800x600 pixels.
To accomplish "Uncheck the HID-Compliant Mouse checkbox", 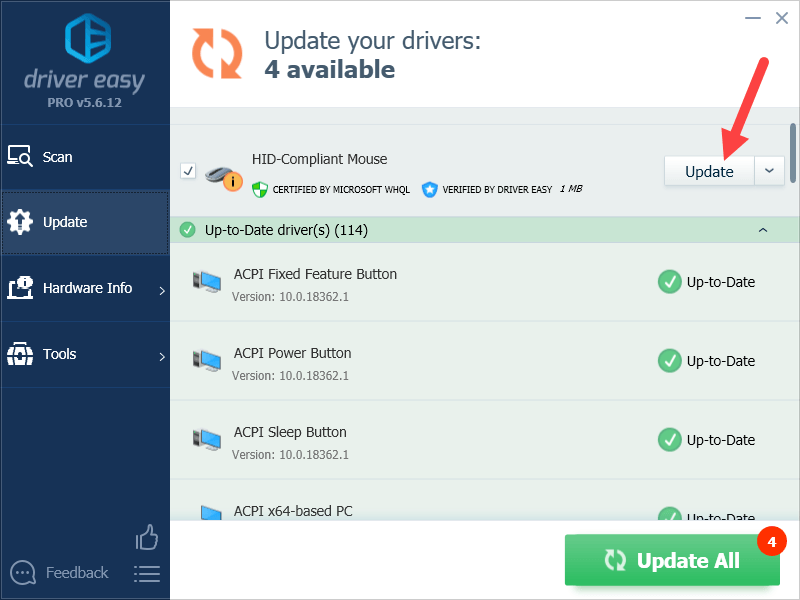I will (x=188, y=170).
